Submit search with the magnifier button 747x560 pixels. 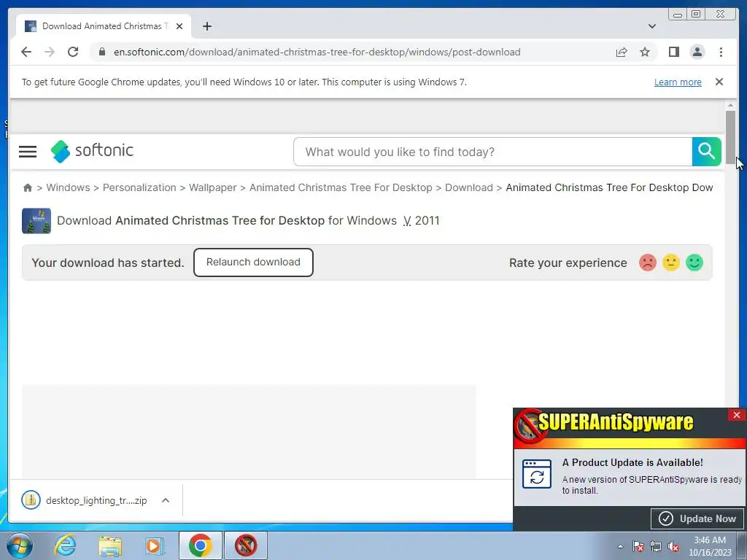(x=706, y=152)
